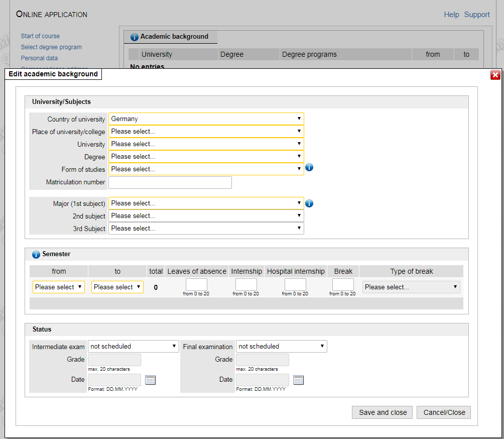Open the Semester from dropdown
This screenshot has width=504, height=439.
[x=59, y=287]
